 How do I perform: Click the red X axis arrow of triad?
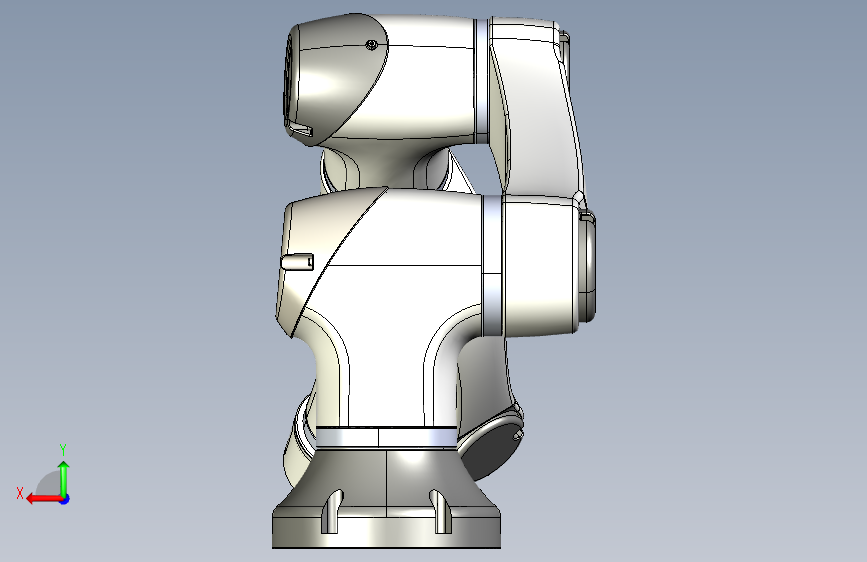(44, 499)
